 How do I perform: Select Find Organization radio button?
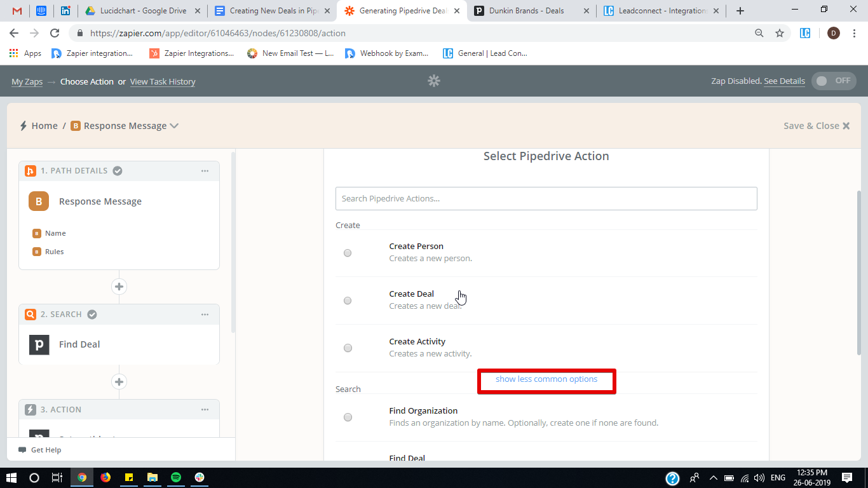[x=348, y=417]
